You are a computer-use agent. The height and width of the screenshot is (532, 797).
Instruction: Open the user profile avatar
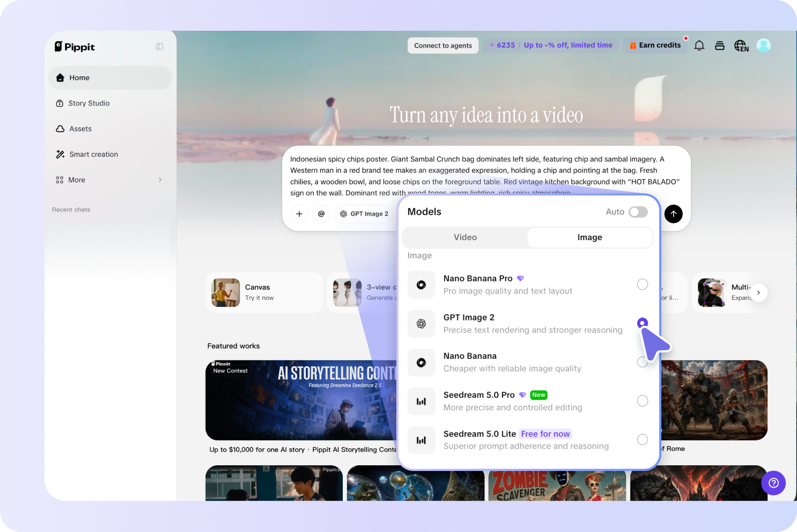(x=764, y=46)
